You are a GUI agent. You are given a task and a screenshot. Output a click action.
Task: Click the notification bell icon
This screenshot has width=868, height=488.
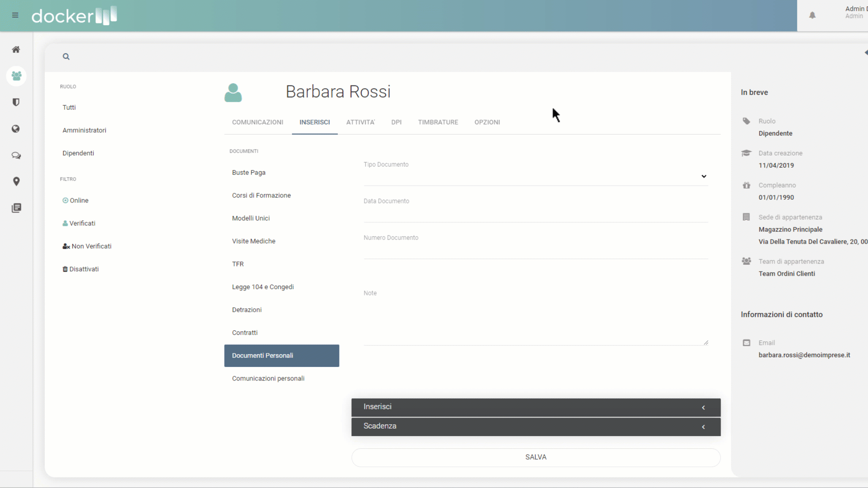pyautogui.click(x=812, y=15)
